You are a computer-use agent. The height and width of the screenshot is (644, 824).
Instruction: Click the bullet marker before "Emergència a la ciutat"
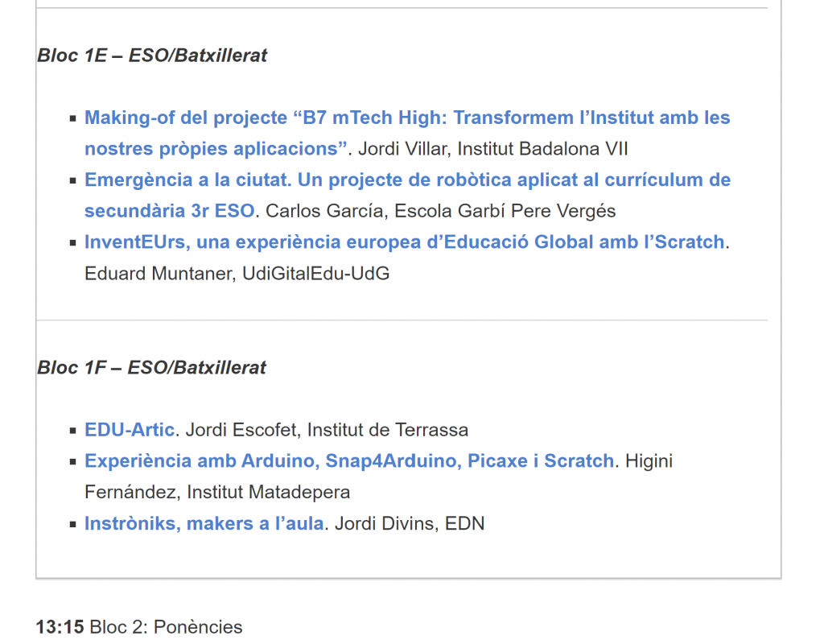[x=74, y=180]
